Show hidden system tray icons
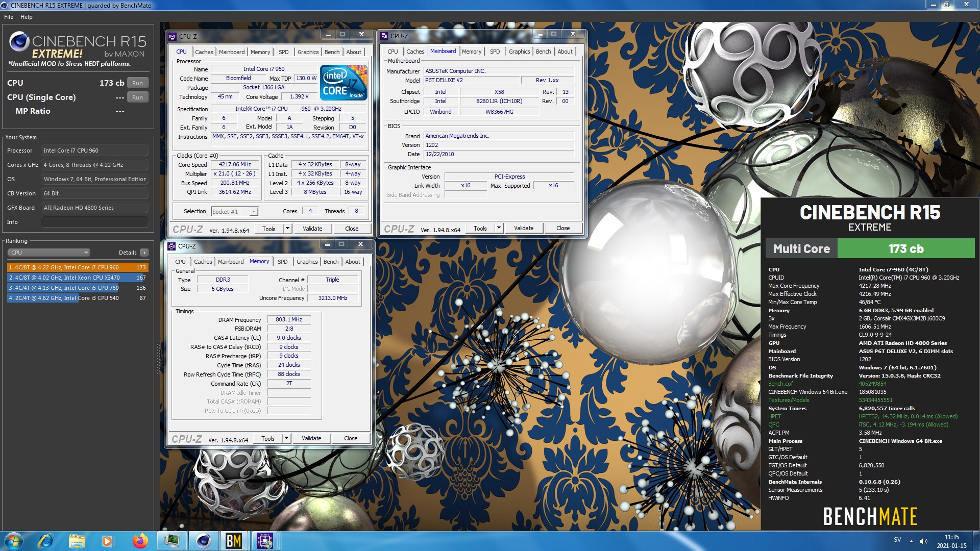Image resolution: width=980 pixels, height=551 pixels. pos(911,541)
